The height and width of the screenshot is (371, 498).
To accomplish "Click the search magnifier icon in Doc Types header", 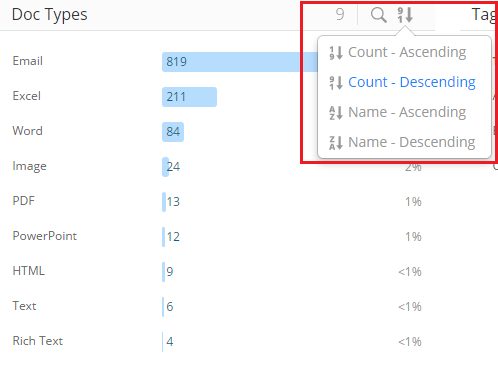I will pos(379,15).
